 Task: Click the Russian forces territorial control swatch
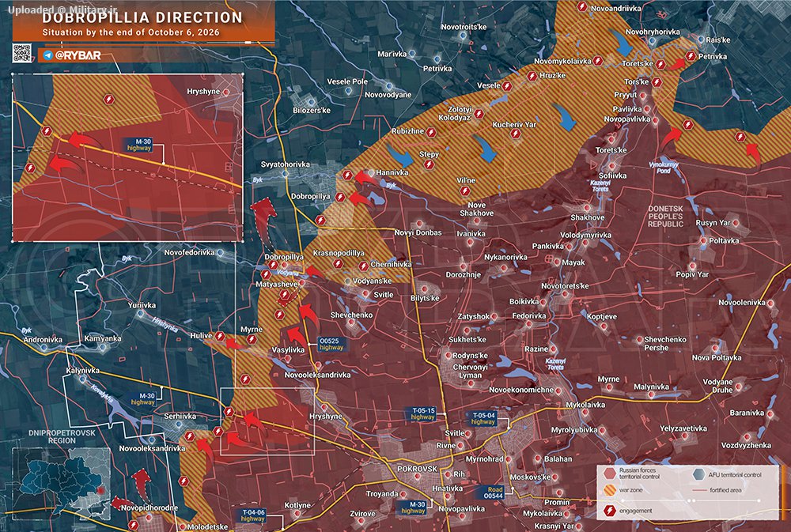tap(610, 474)
